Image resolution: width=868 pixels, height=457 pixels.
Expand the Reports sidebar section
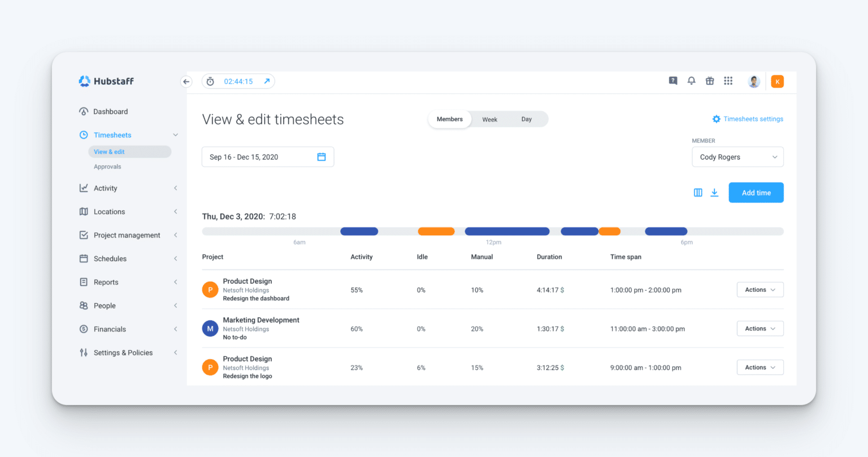coord(175,282)
